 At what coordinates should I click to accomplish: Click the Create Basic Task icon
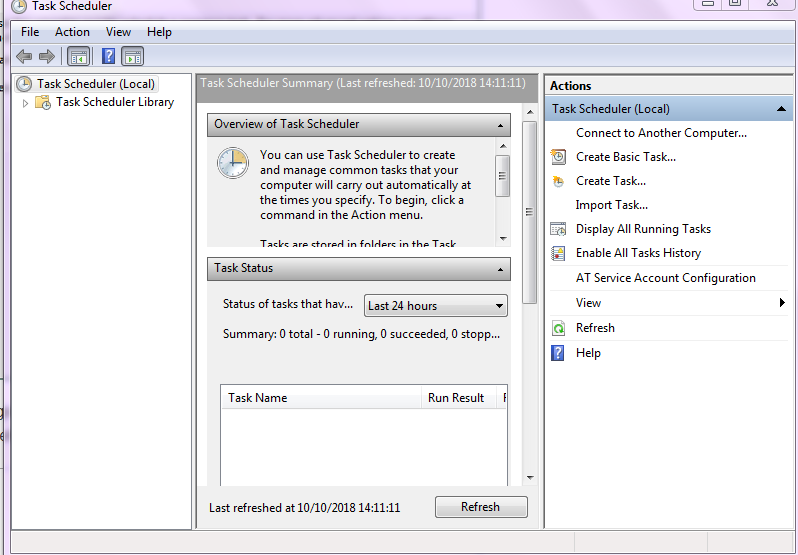pos(558,157)
